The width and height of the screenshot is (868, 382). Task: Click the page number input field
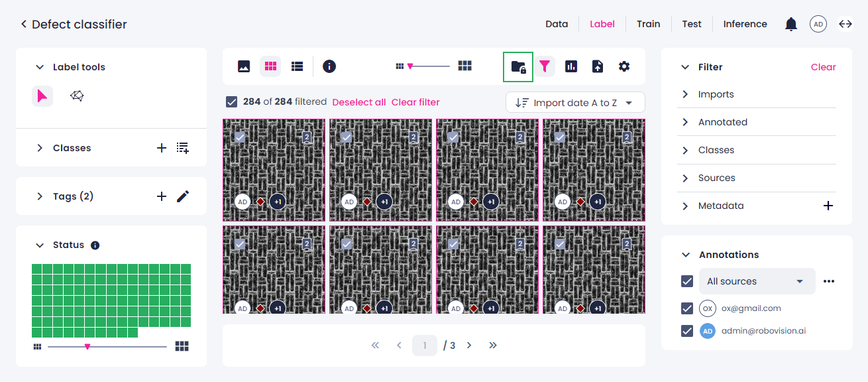tap(425, 346)
